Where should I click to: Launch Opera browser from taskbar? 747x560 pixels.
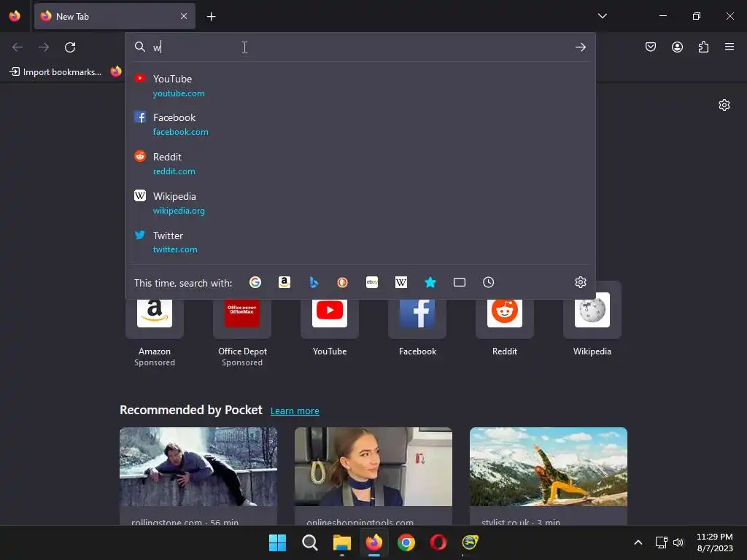(438, 542)
